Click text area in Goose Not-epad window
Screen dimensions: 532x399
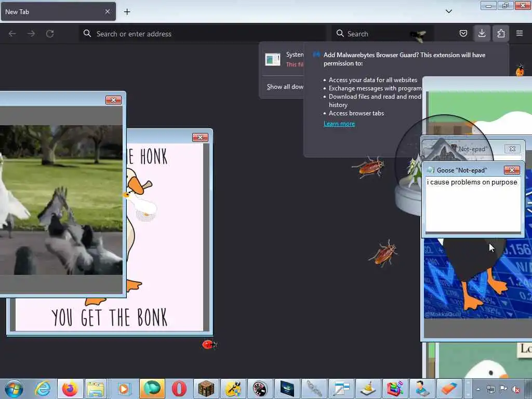click(x=473, y=204)
